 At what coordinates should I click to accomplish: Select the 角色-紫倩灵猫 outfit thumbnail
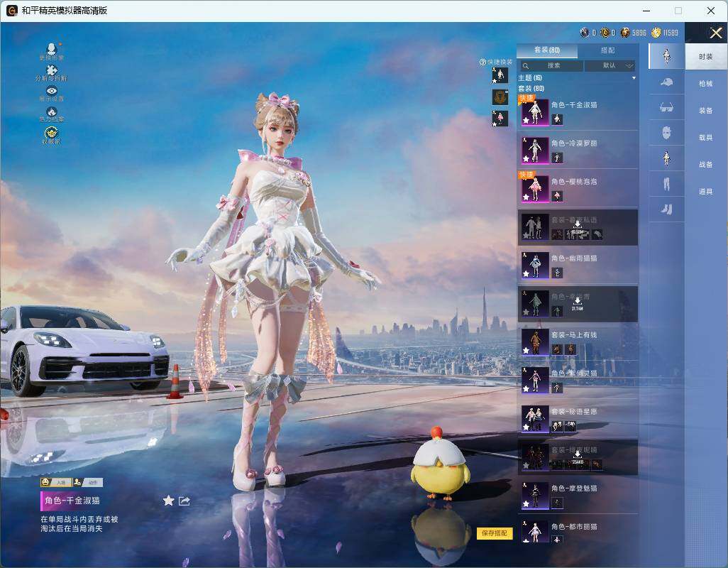coord(535,381)
